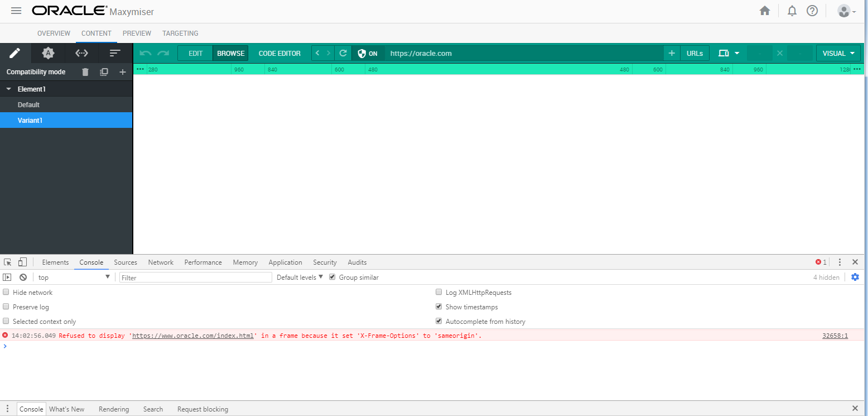This screenshot has width=868, height=416.
Task: Open the code brackets panel icon
Action: click(x=81, y=53)
